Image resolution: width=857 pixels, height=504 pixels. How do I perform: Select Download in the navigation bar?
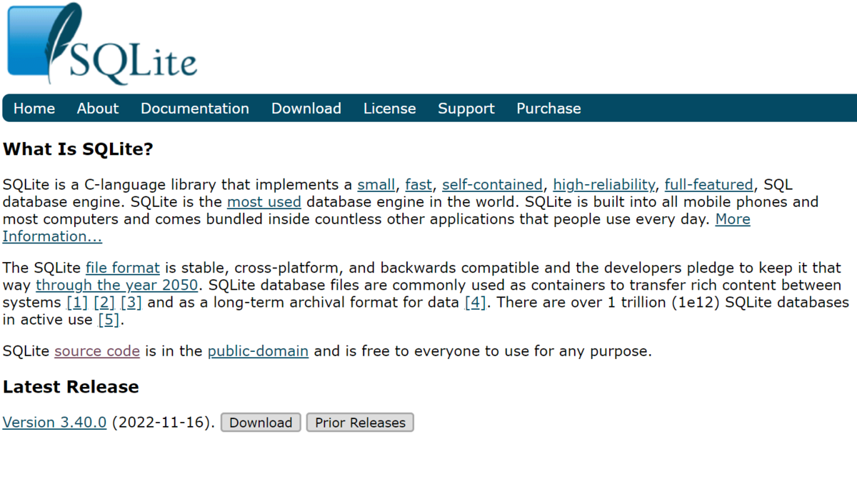(x=306, y=109)
